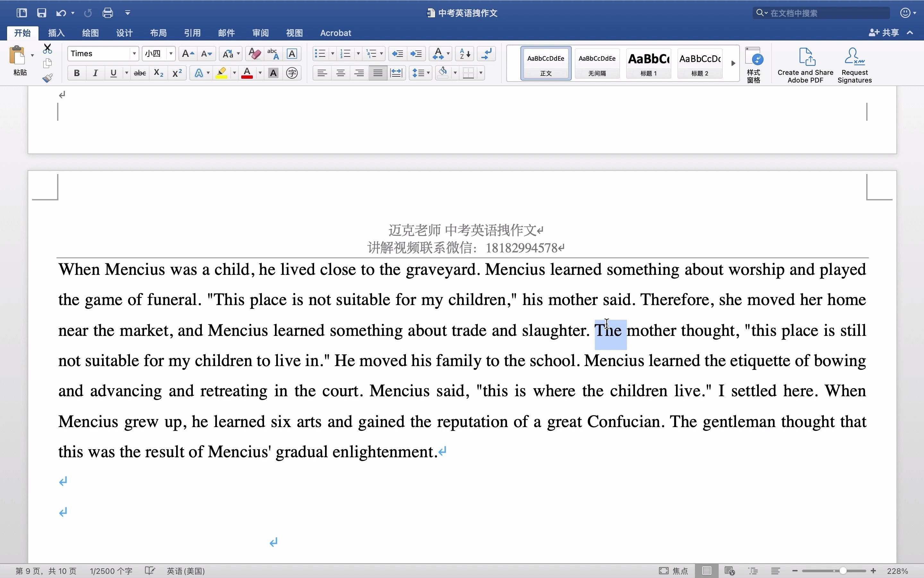Viewport: 924px width, 578px height.
Task: Click the 在文档中搜索 search field
Action: (x=821, y=13)
